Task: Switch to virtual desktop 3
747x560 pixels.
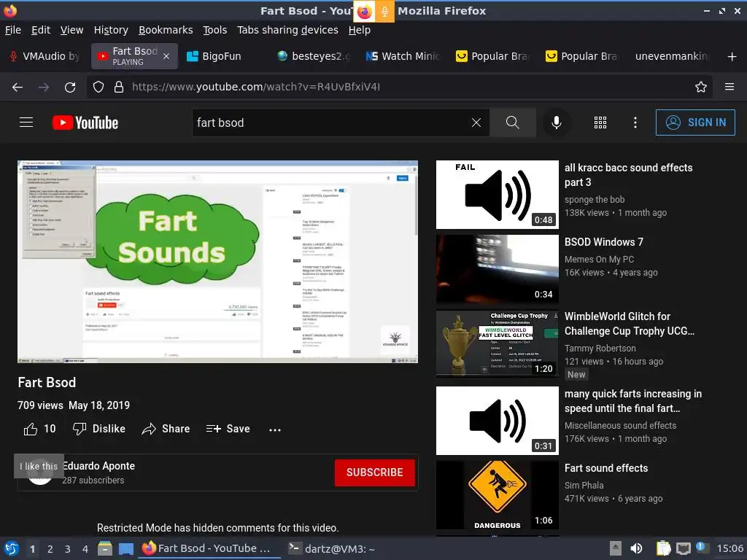Action: click(68, 549)
